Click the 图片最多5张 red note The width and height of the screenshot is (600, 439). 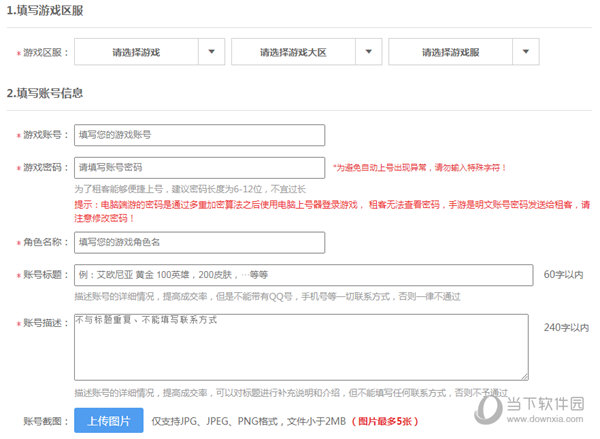click(384, 421)
